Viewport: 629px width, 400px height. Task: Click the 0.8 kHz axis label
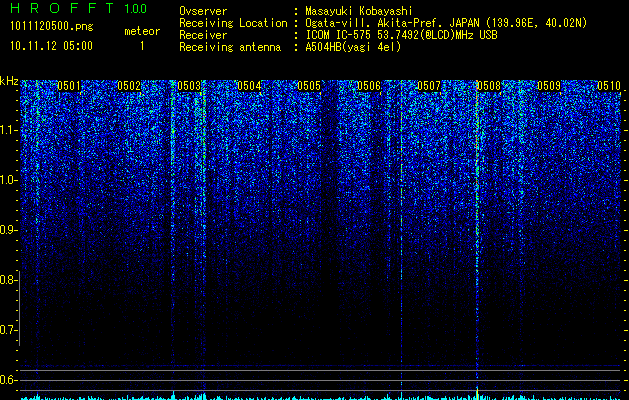coord(8,280)
